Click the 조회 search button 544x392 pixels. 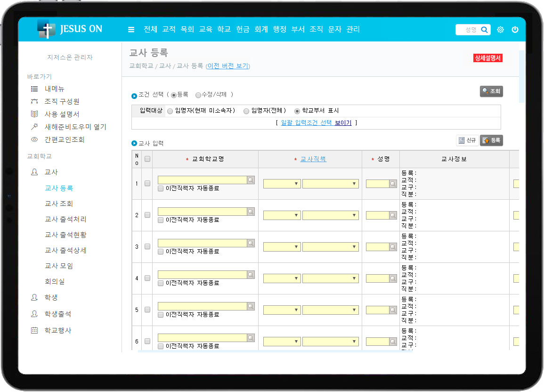click(491, 91)
